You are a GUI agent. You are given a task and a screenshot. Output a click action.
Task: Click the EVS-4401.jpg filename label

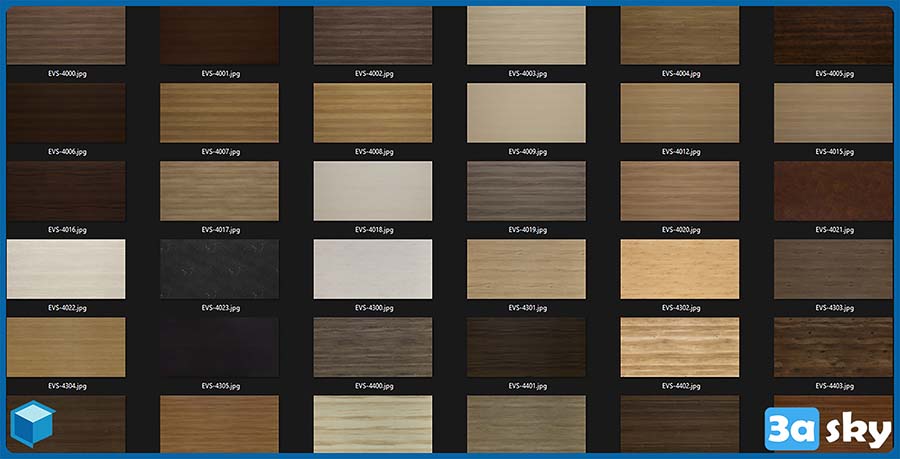[527, 386]
